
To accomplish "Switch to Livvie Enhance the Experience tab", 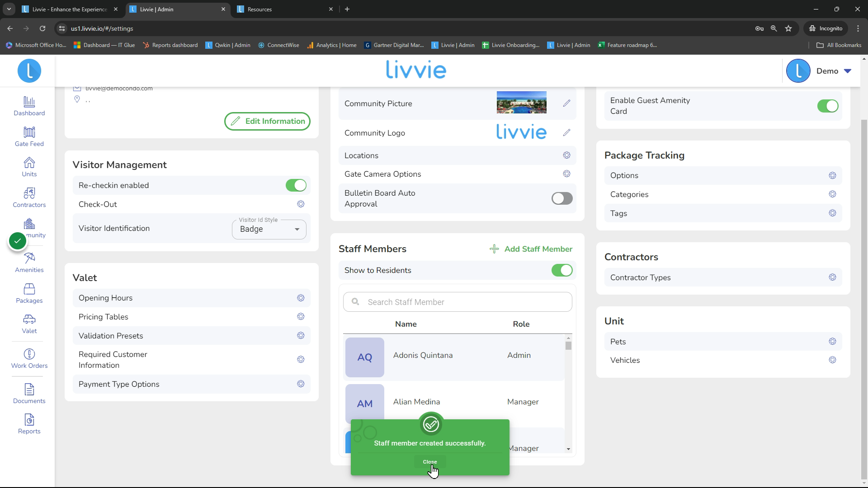I will (71, 9).
